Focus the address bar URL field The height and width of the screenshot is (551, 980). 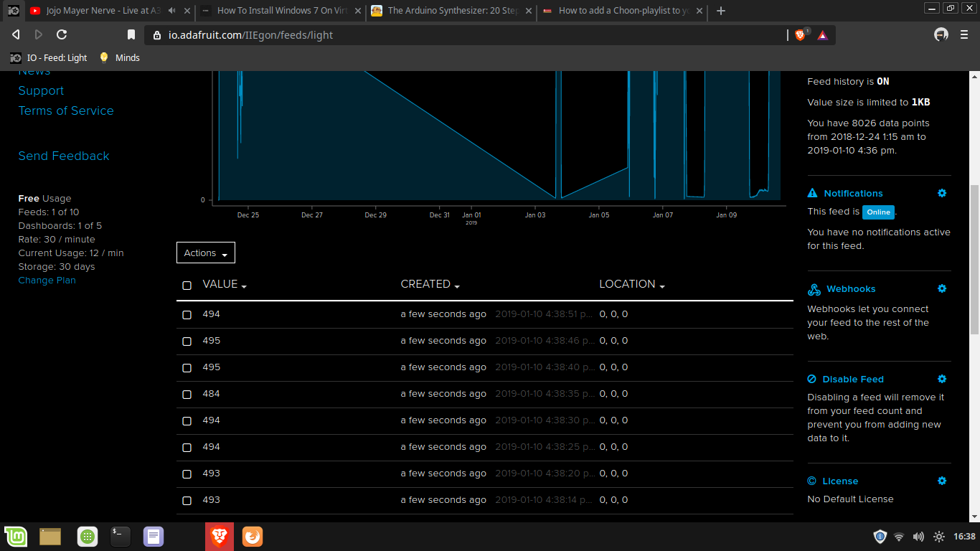(473, 34)
